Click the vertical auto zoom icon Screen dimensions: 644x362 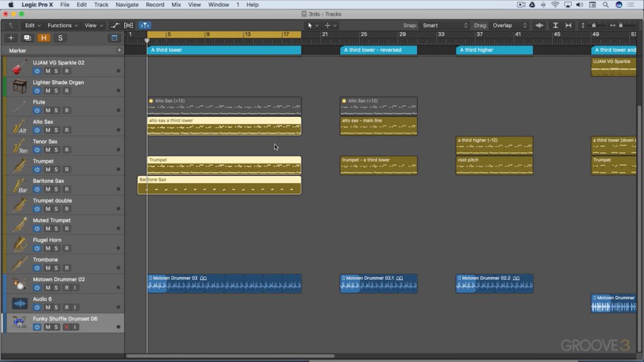pos(555,25)
